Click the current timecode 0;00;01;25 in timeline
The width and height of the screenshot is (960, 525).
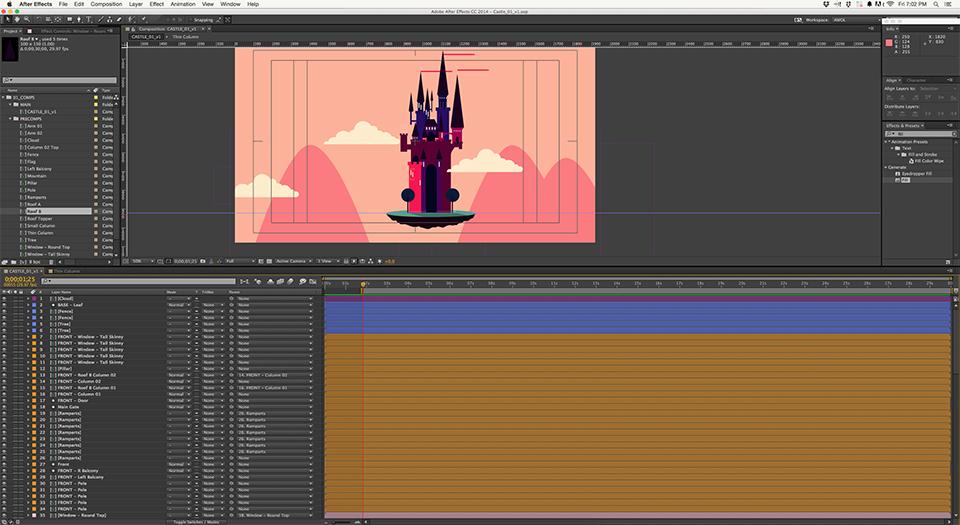(x=20, y=279)
